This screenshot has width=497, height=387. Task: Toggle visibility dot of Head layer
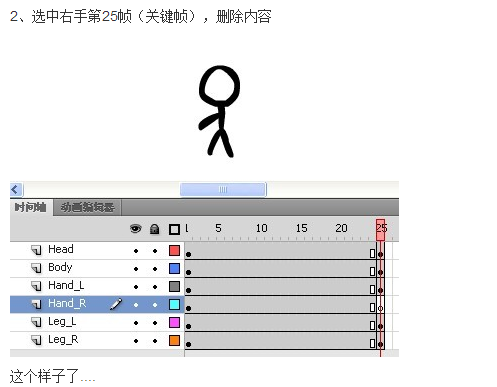(136, 251)
